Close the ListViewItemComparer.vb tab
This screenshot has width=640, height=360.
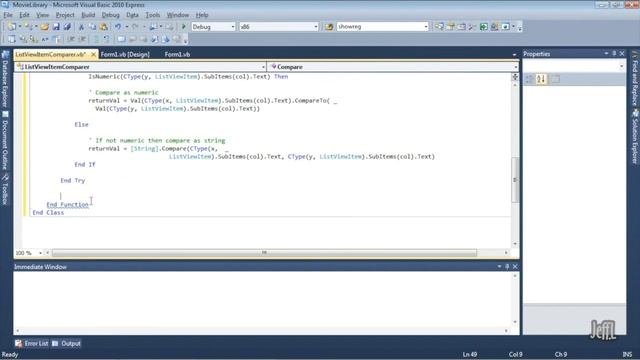pyautogui.click(x=93, y=54)
